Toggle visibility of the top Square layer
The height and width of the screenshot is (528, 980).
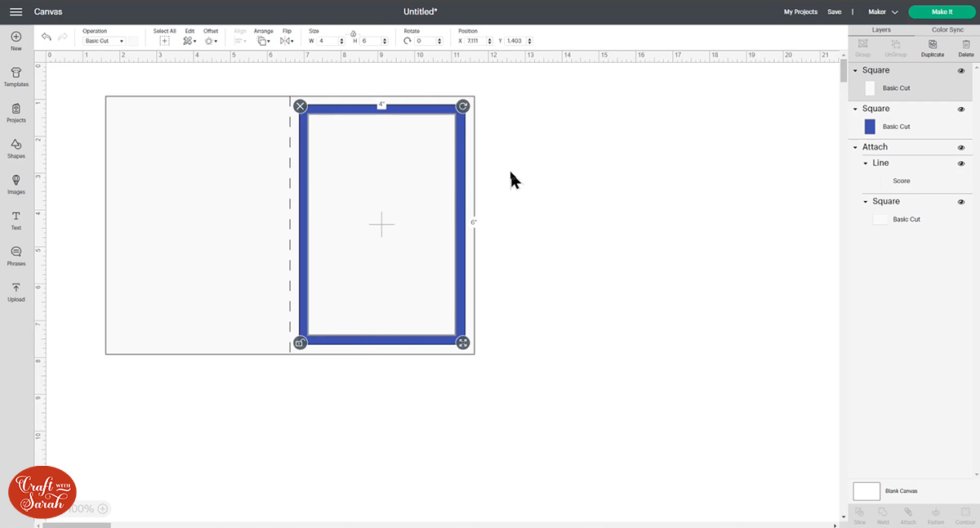tap(961, 70)
